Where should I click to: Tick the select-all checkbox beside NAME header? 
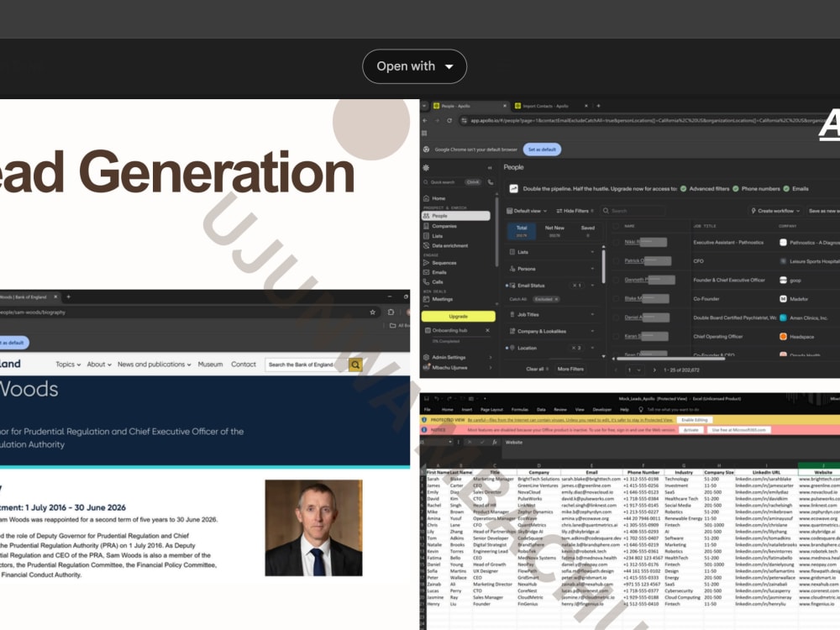pos(616,226)
